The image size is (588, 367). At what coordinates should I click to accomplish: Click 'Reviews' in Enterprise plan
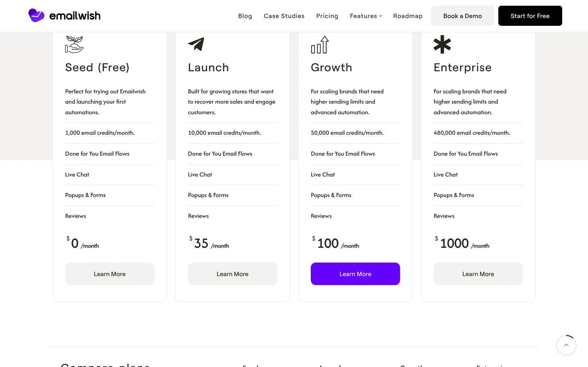pos(444,216)
